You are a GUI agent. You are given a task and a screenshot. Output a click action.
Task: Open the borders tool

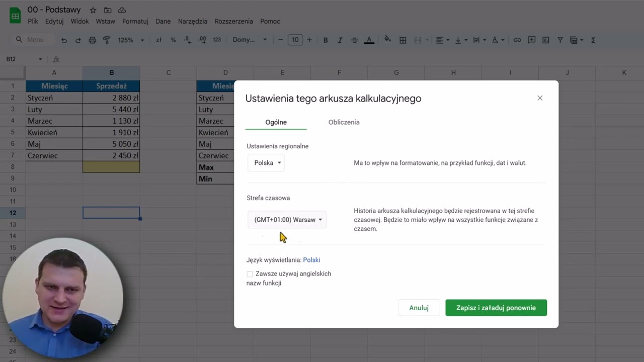[403, 40]
